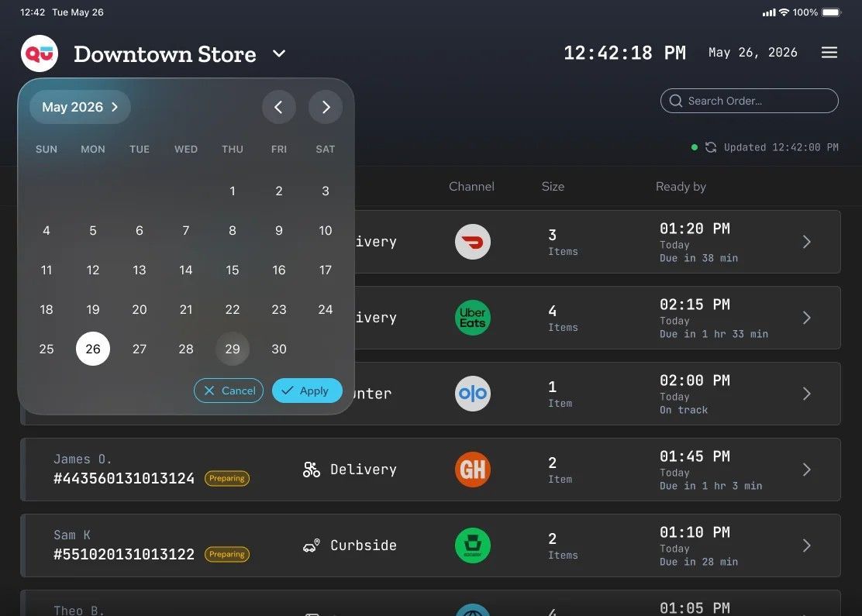Select May 26 in the calendar
Viewport: 862px width, 616px height.
coord(93,349)
